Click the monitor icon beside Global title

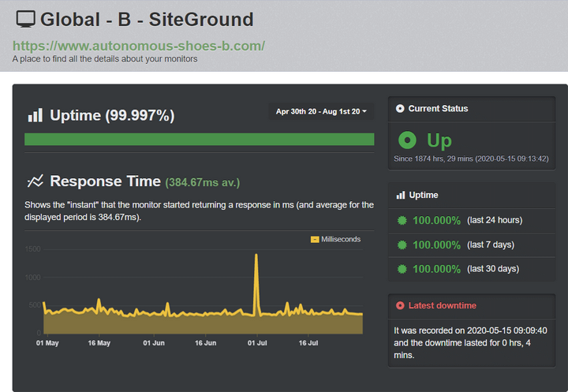(x=26, y=19)
